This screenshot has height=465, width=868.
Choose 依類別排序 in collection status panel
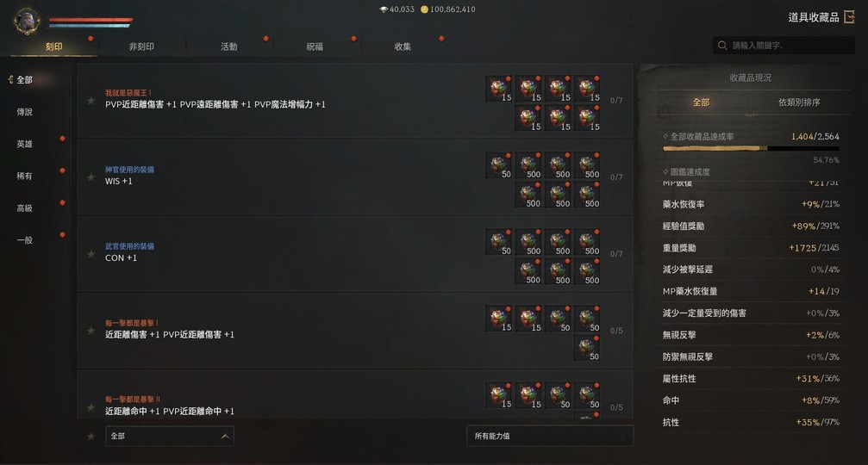799,102
